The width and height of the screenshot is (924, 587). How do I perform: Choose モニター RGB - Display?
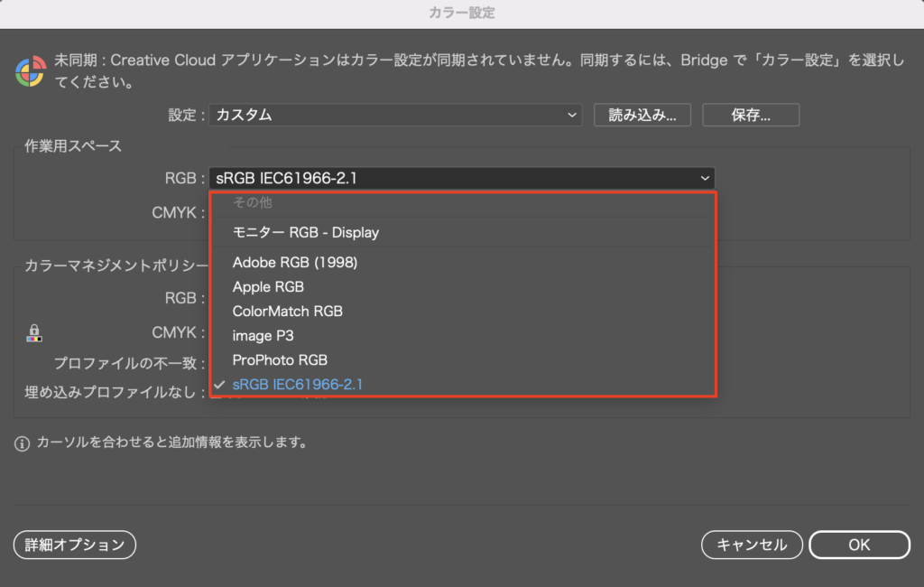[x=306, y=232]
